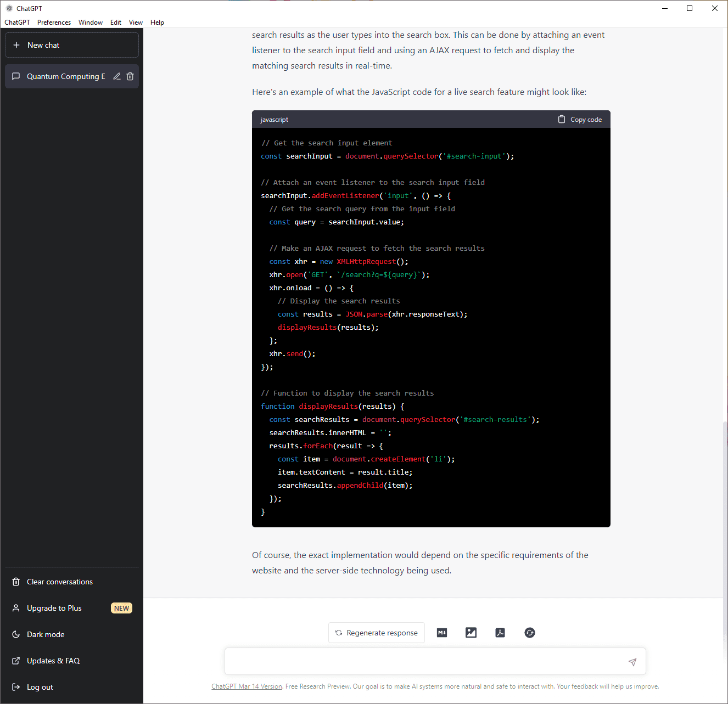This screenshot has width=728, height=704.
Task: Click the Clear conversations trash icon
Action: pyautogui.click(x=16, y=582)
